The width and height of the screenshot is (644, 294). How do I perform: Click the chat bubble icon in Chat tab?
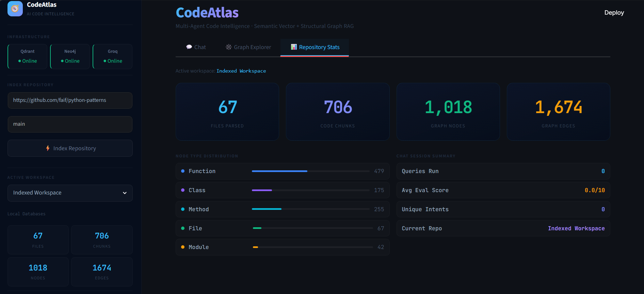(x=189, y=47)
